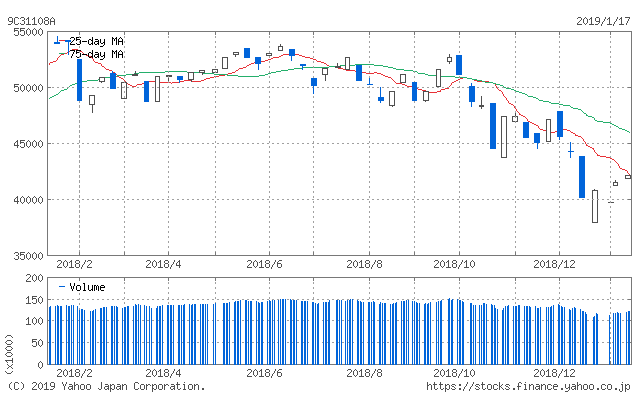634x394 pixels.
Task: Click the "50" volume axis label
Action: [37, 343]
